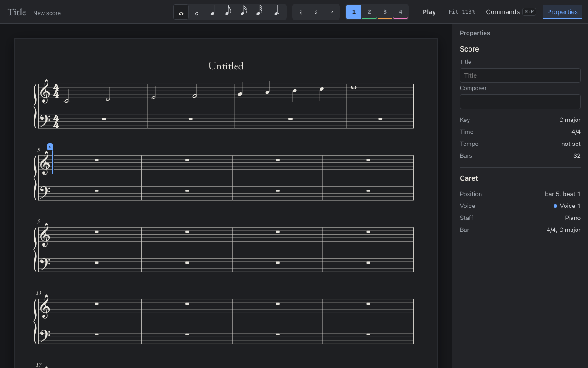The image size is (588, 368).
Task: Switch to voice 1
Action: point(354,12)
